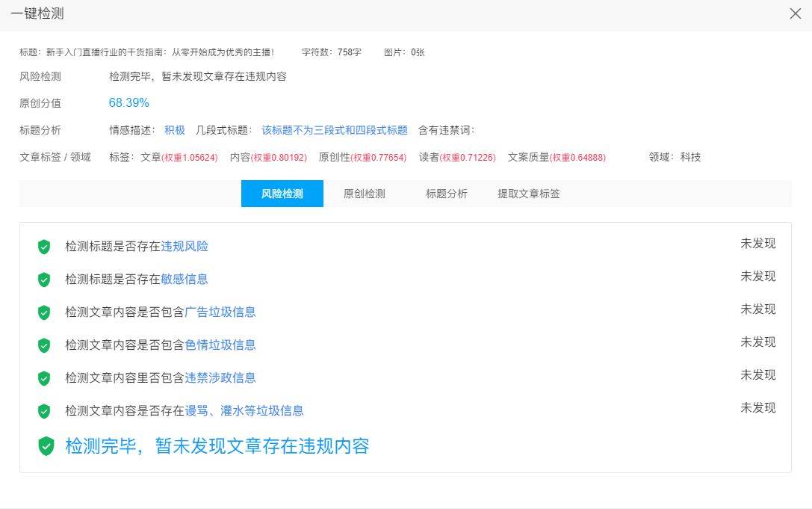Click the 违禁涉政信息 link
Viewport: 812px width, 509px height.
click(220, 378)
